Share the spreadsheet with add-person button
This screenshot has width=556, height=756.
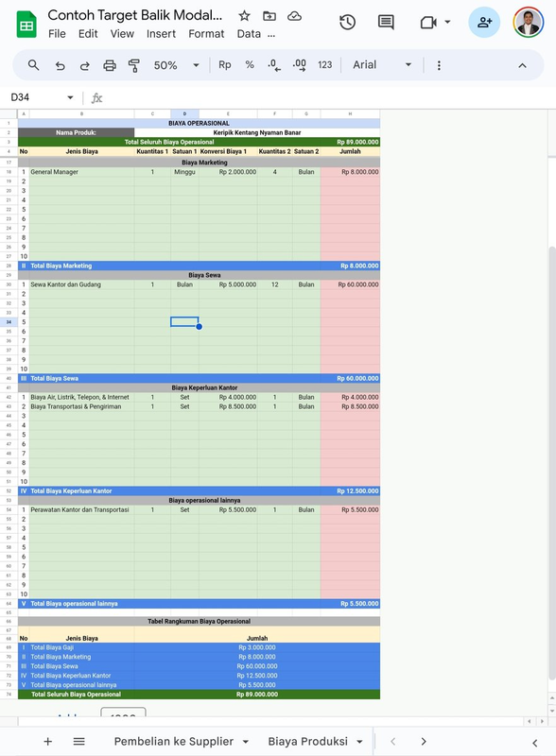point(484,22)
